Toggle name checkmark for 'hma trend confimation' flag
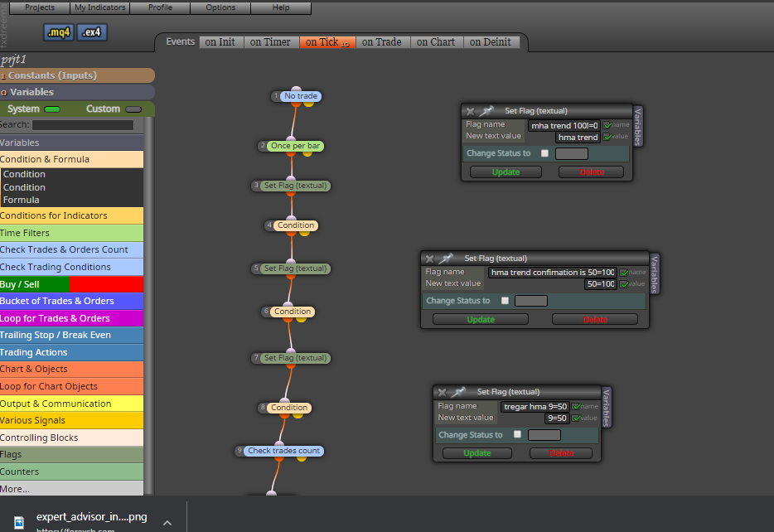Image resolution: width=774 pixels, height=532 pixels. click(625, 273)
